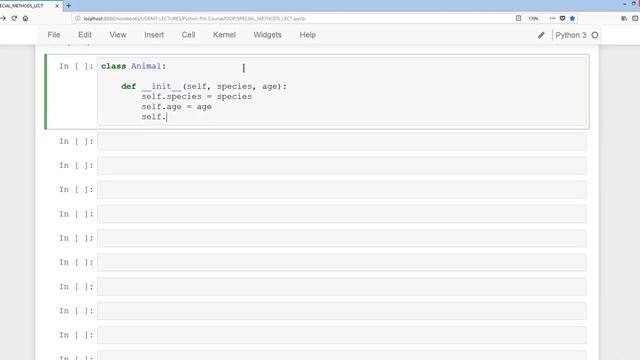Open the Cell menu

(188, 35)
